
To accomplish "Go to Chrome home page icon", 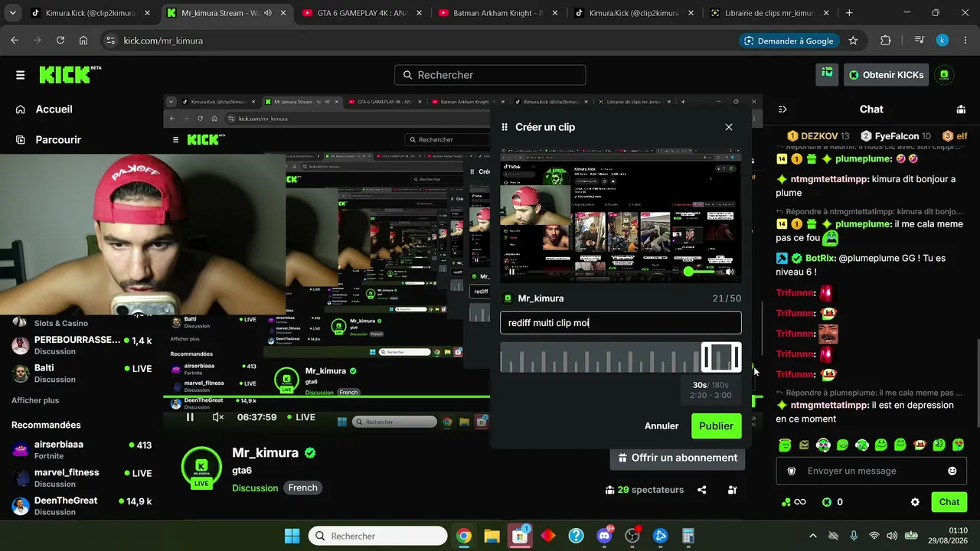I will [x=83, y=41].
